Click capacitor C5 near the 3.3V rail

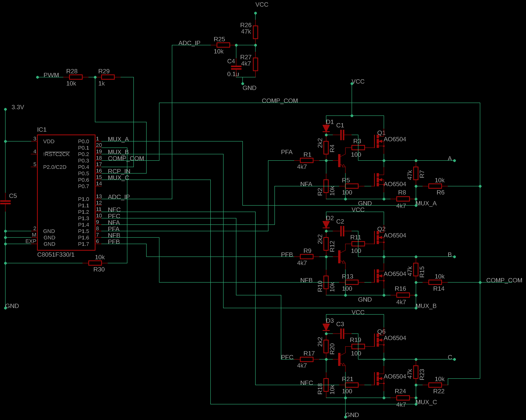pyautogui.click(x=5, y=202)
